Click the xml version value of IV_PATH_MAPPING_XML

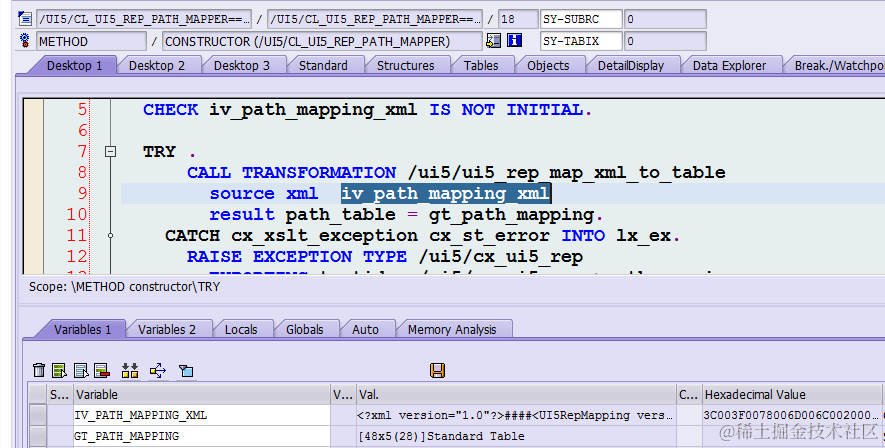click(x=515, y=415)
